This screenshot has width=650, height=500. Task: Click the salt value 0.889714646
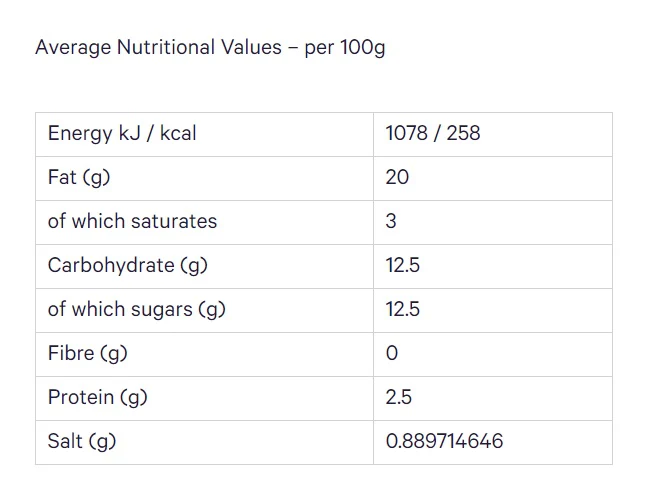click(444, 441)
